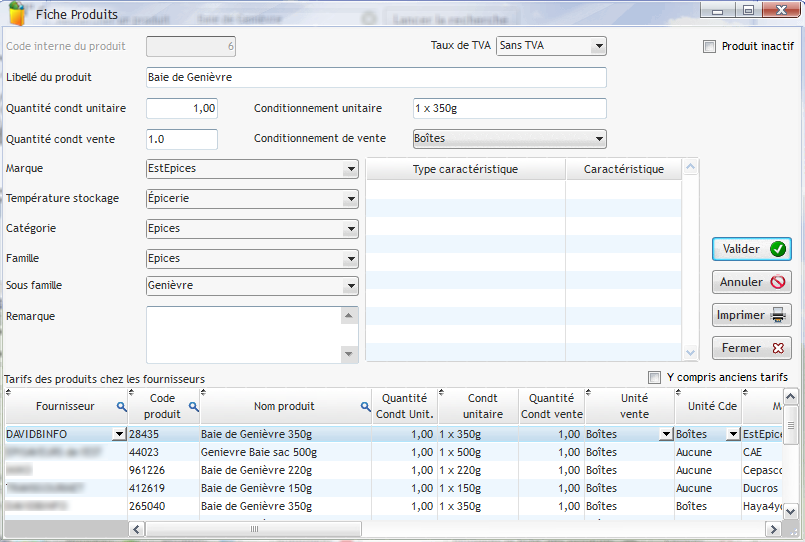This screenshot has height=542, width=805.
Task: Click the Fiche Produits window icon
Action: pyautogui.click(x=17, y=14)
